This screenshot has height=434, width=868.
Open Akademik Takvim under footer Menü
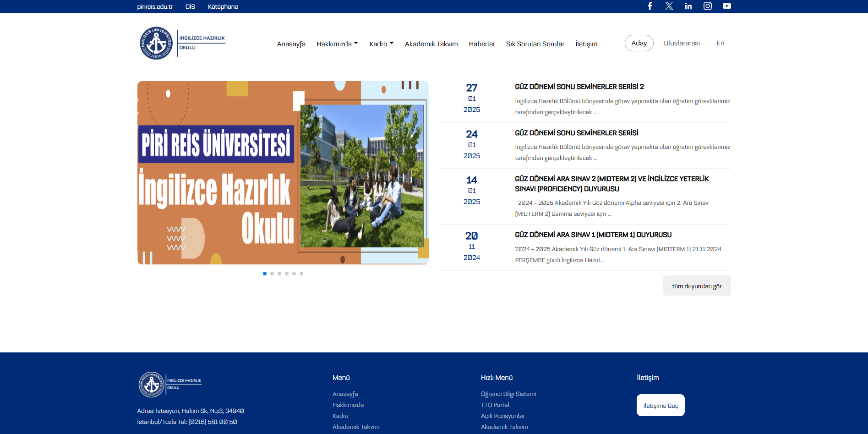point(356,427)
